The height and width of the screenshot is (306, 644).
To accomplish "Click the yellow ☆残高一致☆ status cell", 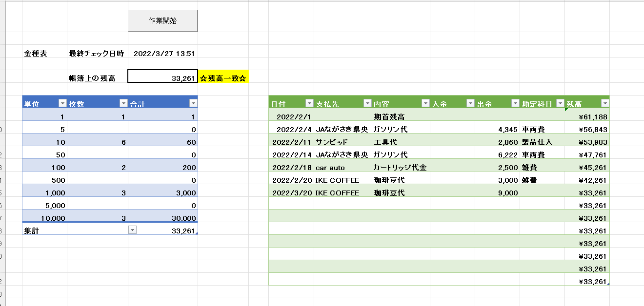I will pyautogui.click(x=223, y=78).
